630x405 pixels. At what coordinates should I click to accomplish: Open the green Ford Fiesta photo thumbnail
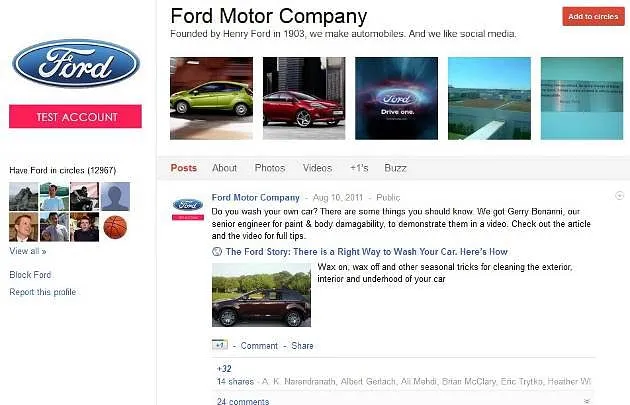(x=211, y=98)
